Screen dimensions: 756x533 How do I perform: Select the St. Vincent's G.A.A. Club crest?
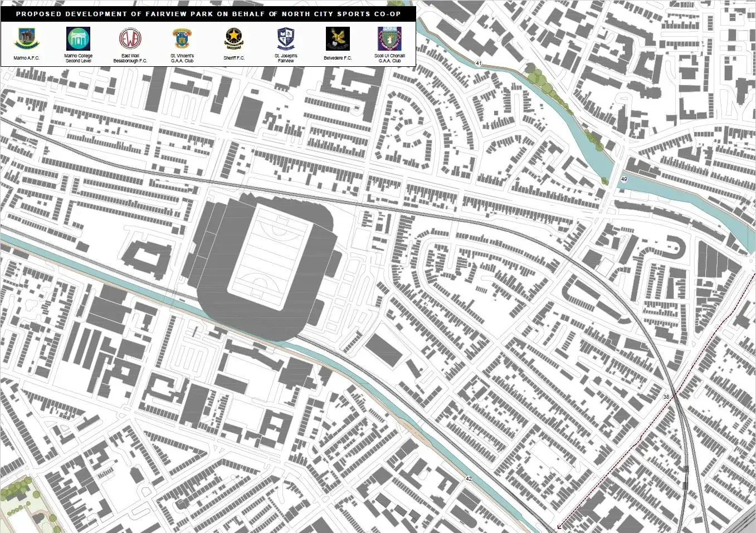(x=182, y=39)
